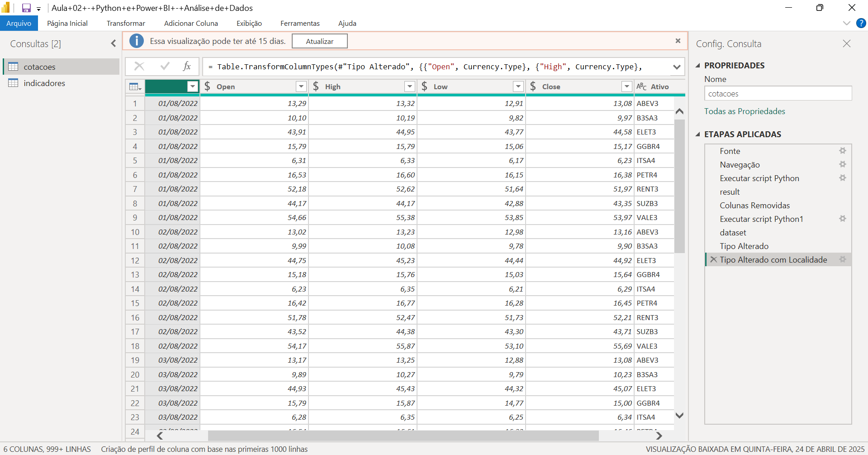Open settings gear for Tipo Alterado com Localidade

click(843, 259)
